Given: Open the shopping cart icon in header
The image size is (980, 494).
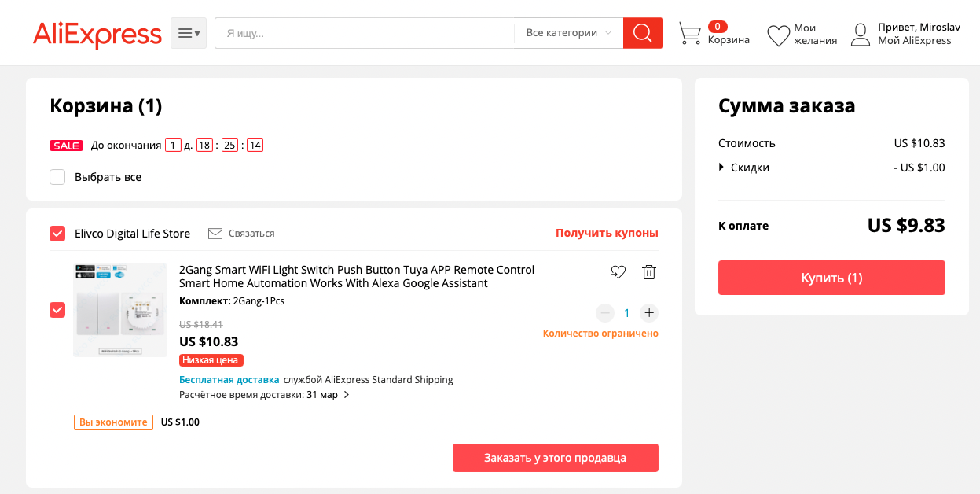Looking at the screenshot, I should pos(689,34).
